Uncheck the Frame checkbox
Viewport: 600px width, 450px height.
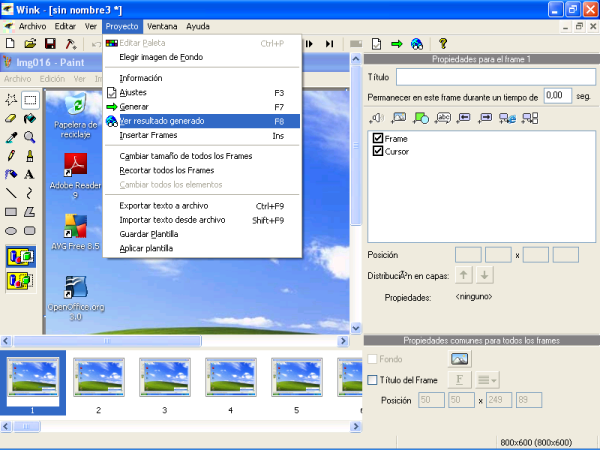pyautogui.click(x=378, y=138)
